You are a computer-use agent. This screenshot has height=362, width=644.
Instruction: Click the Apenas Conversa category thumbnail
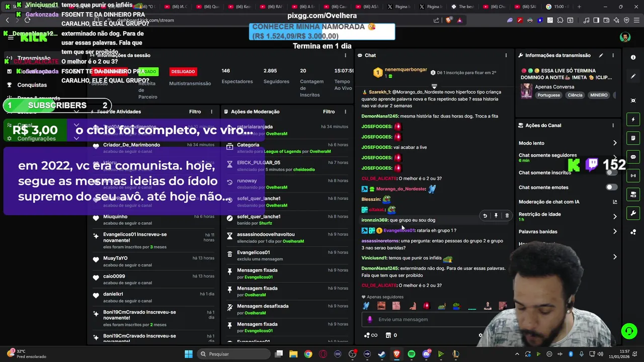526,91
